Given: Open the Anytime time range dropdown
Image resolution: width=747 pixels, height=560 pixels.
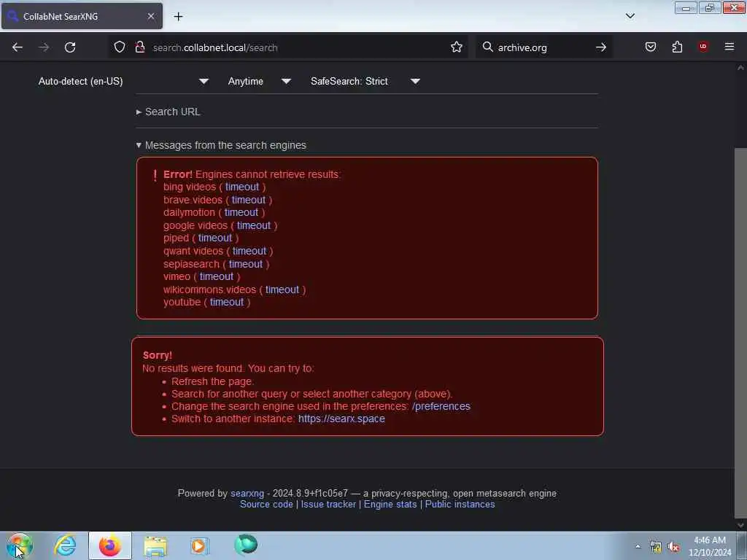Looking at the screenshot, I should [259, 82].
